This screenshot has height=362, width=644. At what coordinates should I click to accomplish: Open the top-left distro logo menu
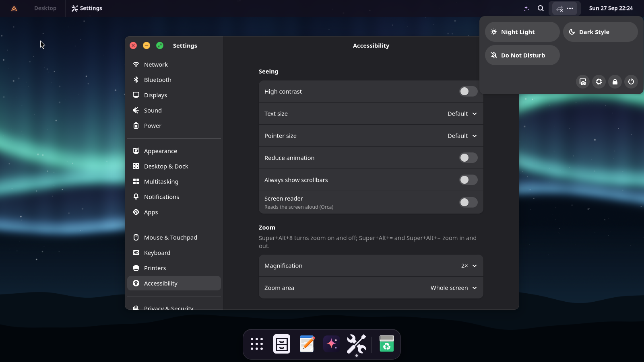(x=14, y=8)
